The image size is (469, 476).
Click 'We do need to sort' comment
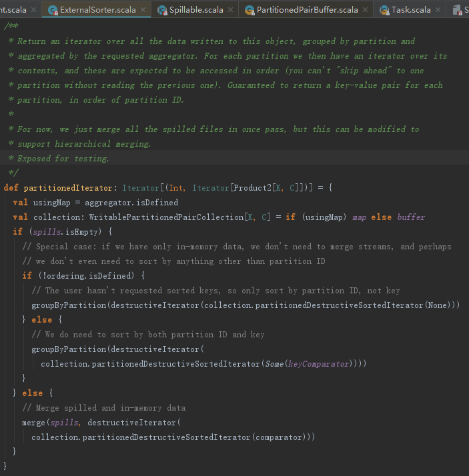point(148,335)
